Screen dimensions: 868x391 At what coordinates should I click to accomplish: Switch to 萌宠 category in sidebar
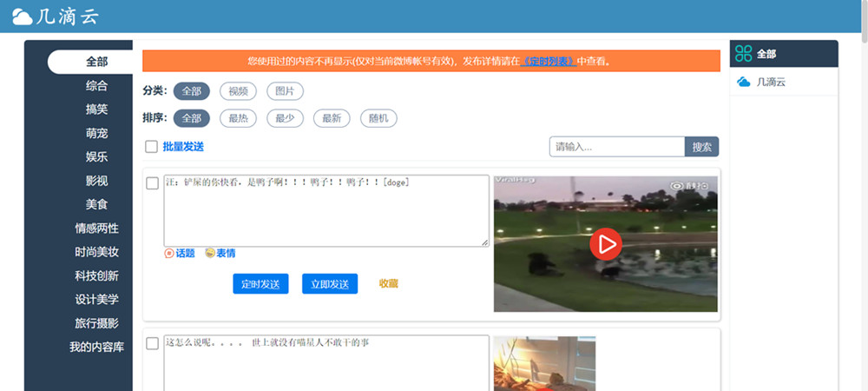pos(96,133)
